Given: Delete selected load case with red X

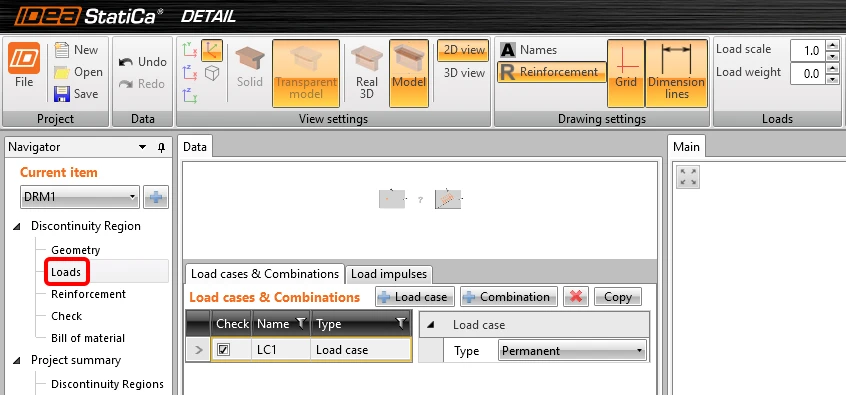Looking at the screenshot, I should tap(576, 297).
